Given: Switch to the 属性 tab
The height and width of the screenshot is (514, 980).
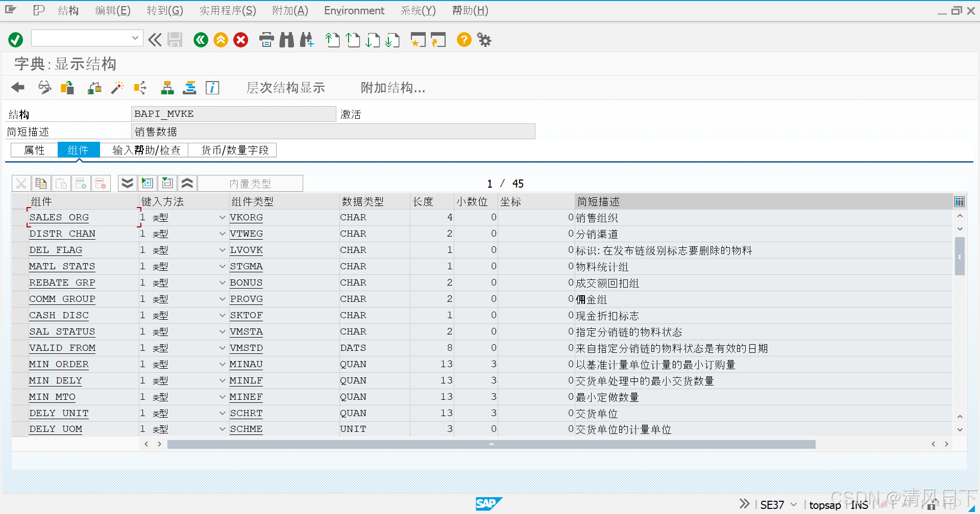Looking at the screenshot, I should 34,149.
